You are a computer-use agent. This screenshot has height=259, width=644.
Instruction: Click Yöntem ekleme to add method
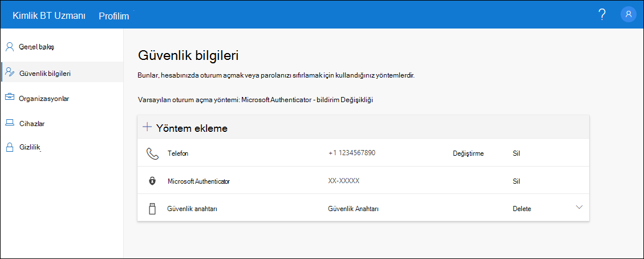click(x=192, y=128)
